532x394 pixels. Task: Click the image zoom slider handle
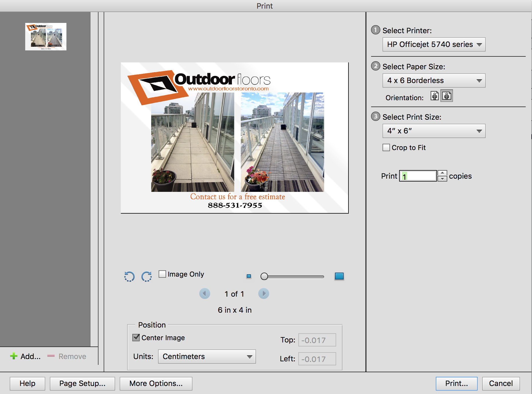tap(264, 276)
